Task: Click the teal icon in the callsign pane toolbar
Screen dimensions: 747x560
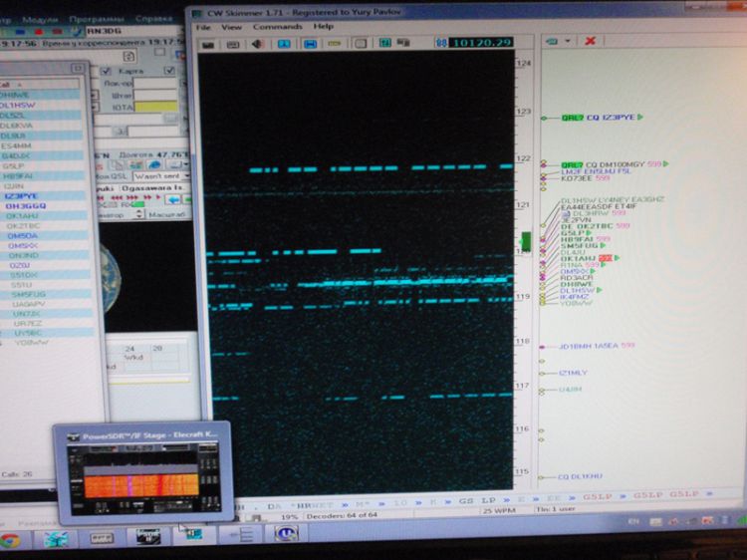Action: point(552,42)
